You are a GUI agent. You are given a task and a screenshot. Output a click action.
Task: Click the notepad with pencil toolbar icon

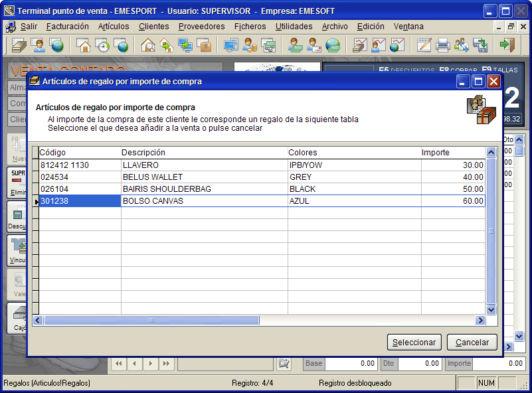point(424,45)
